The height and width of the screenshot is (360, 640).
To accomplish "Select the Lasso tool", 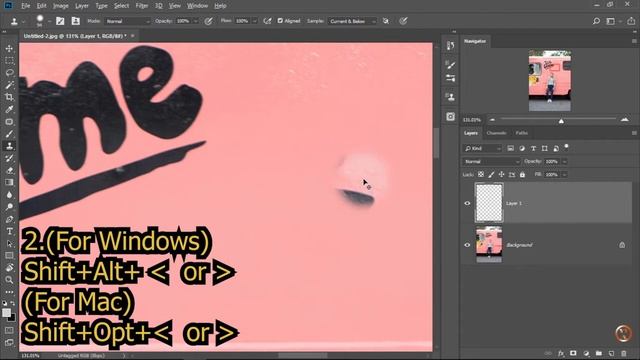I will tap(9, 73).
